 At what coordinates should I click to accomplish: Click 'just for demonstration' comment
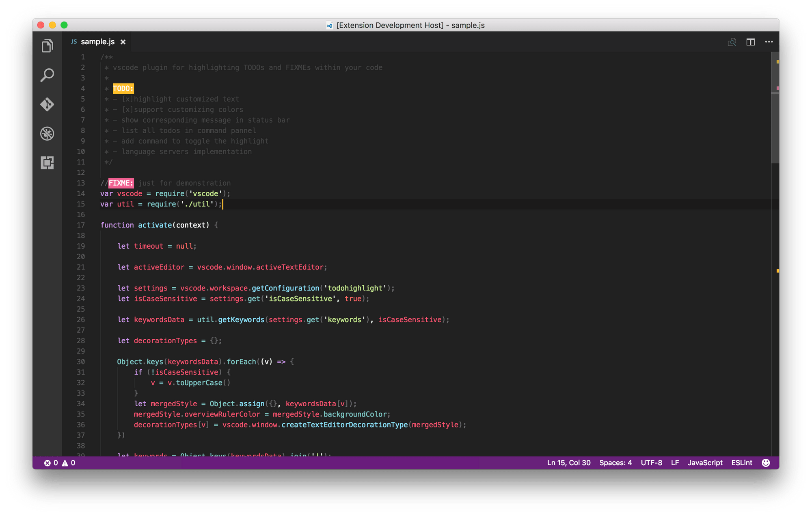pos(184,183)
